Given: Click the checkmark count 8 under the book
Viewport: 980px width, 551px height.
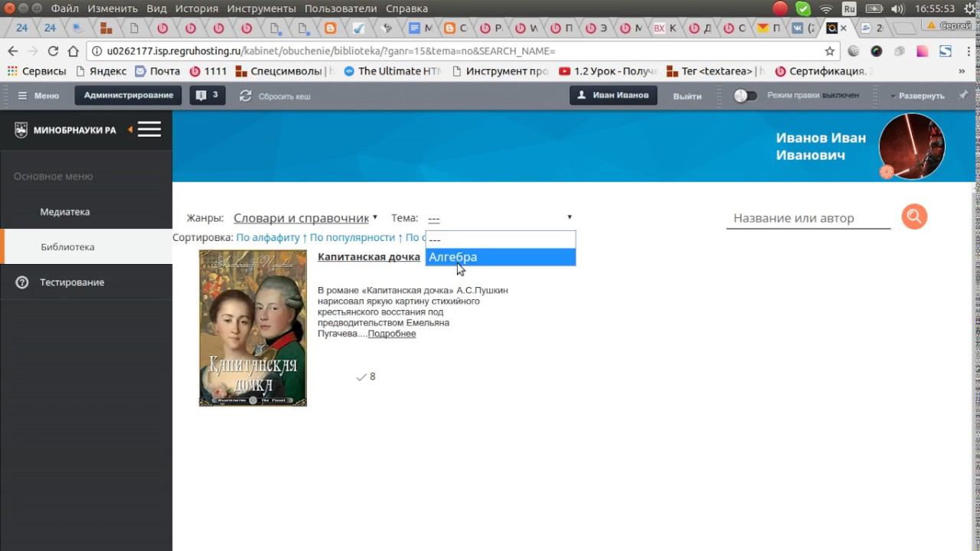Looking at the screenshot, I should pyautogui.click(x=366, y=377).
